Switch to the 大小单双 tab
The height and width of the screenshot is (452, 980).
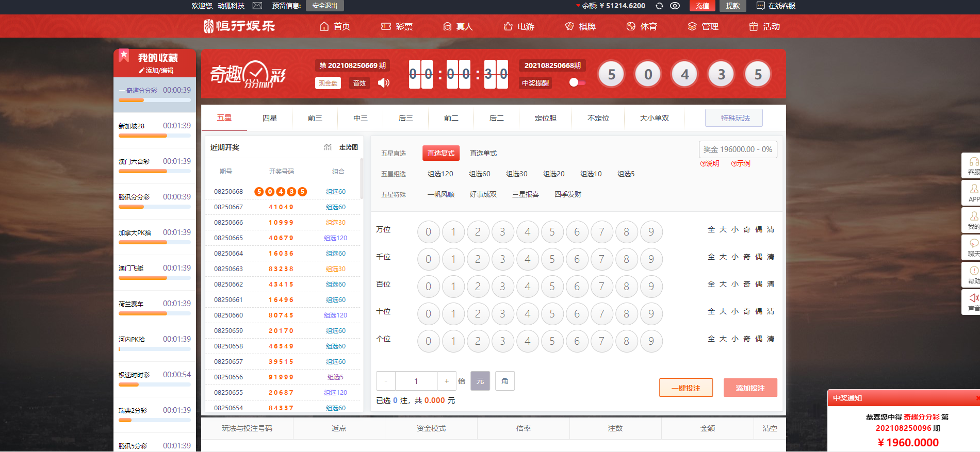pyautogui.click(x=654, y=118)
